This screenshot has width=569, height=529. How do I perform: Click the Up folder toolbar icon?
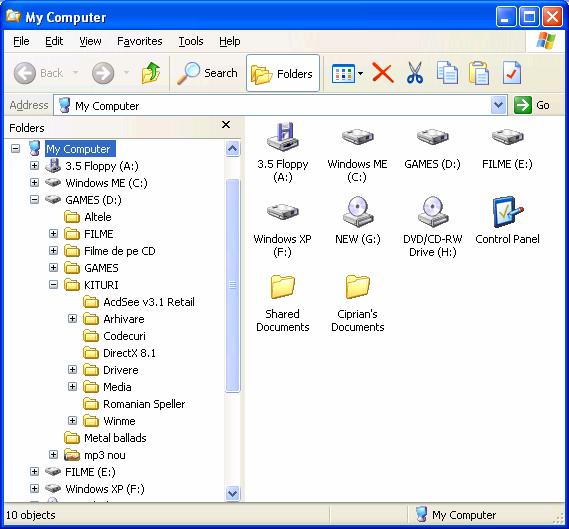coord(151,73)
